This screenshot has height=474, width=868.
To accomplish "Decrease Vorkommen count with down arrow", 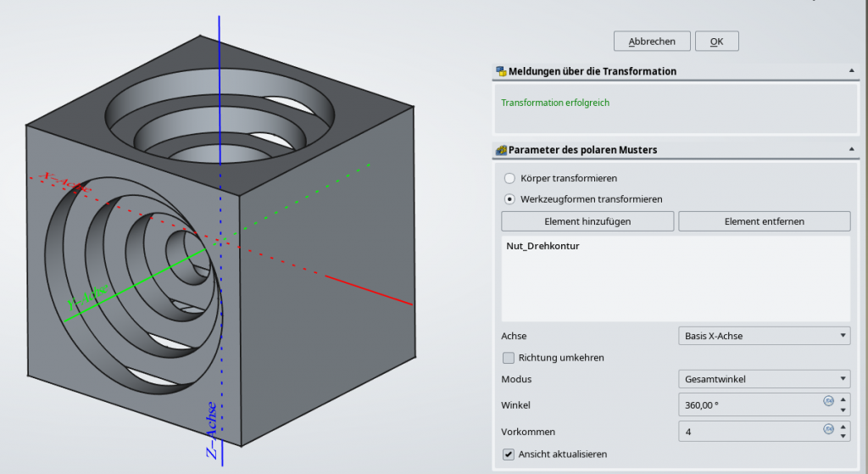I will pyautogui.click(x=843, y=438).
